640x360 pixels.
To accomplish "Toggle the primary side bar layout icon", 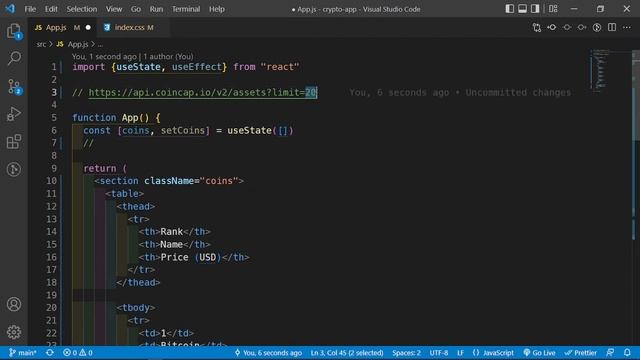I will coord(509,9).
